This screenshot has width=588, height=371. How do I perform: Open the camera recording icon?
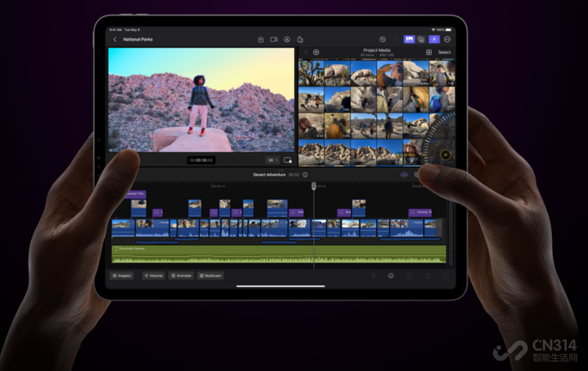pyautogui.click(x=274, y=39)
